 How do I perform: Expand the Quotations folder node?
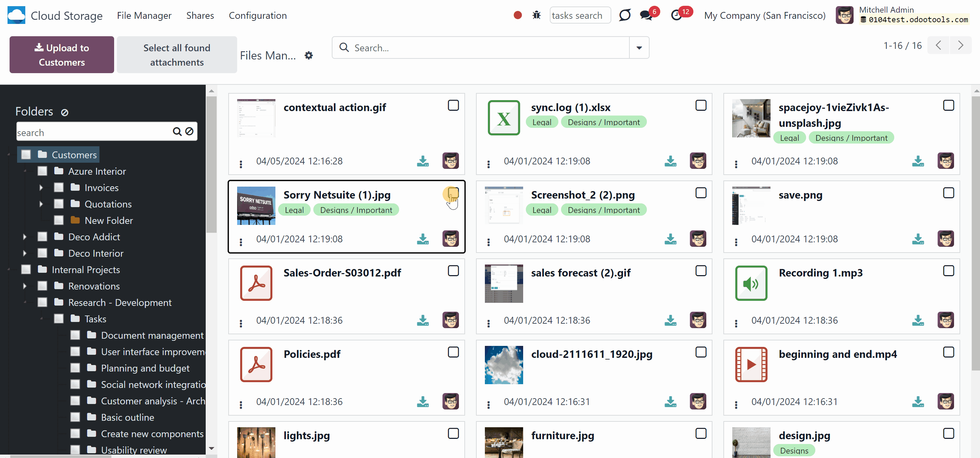pyautogui.click(x=41, y=204)
